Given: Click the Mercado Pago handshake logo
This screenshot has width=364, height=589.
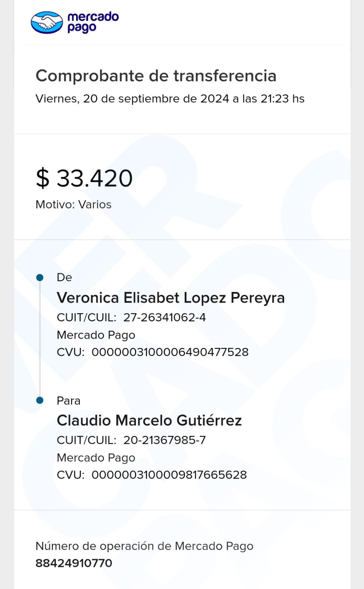Looking at the screenshot, I should 47,22.
